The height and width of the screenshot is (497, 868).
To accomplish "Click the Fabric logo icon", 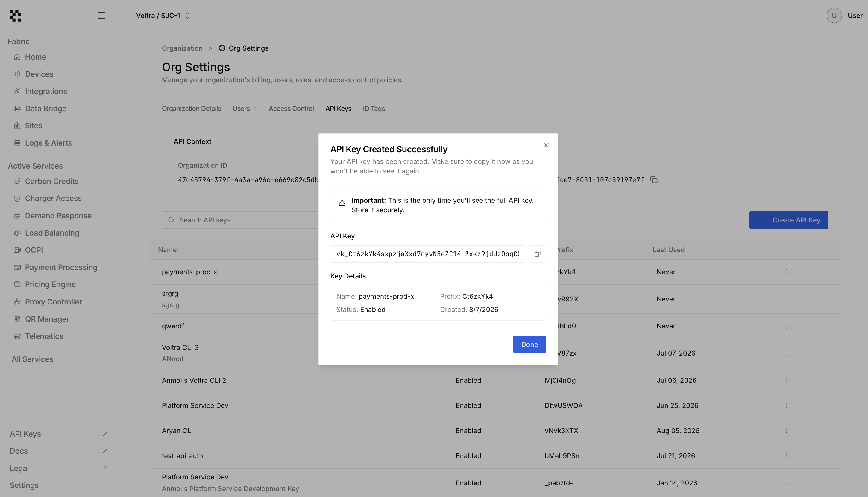I will pos(15,16).
